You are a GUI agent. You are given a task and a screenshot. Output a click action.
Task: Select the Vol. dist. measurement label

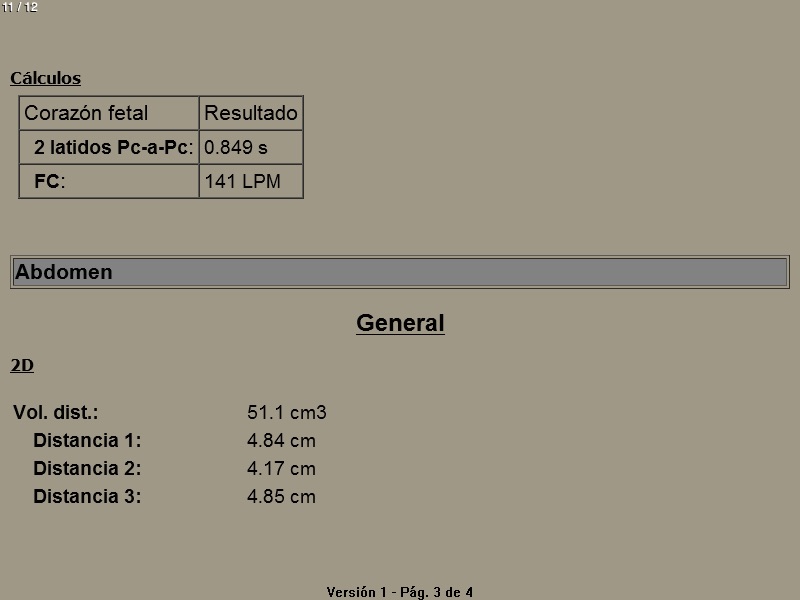pyautogui.click(x=56, y=413)
